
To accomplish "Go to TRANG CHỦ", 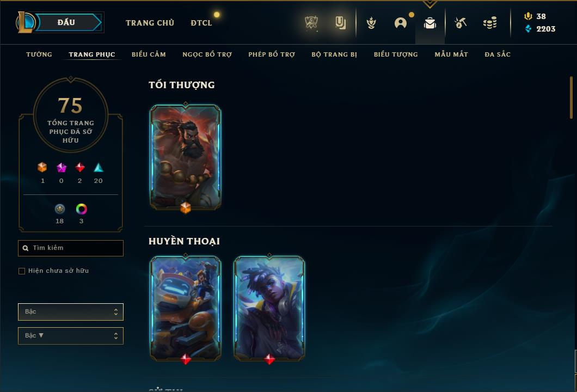I will pyautogui.click(x=150, y=23).
